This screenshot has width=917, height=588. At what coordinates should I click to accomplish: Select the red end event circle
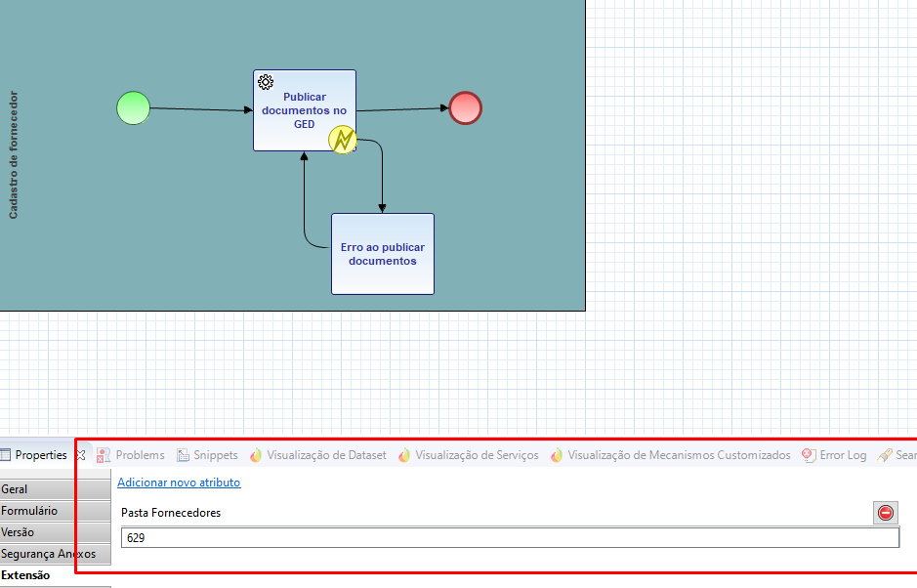pos(465,107)
